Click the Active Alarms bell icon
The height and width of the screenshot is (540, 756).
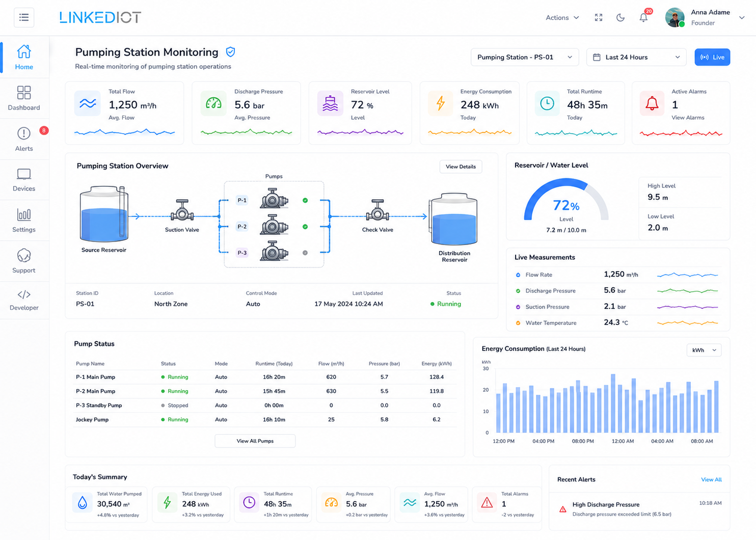tap(652, 103)
